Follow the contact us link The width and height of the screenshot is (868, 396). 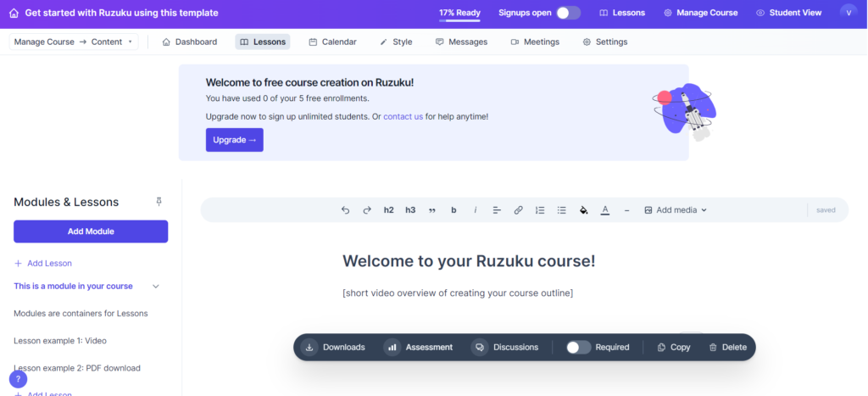point(403,117)
